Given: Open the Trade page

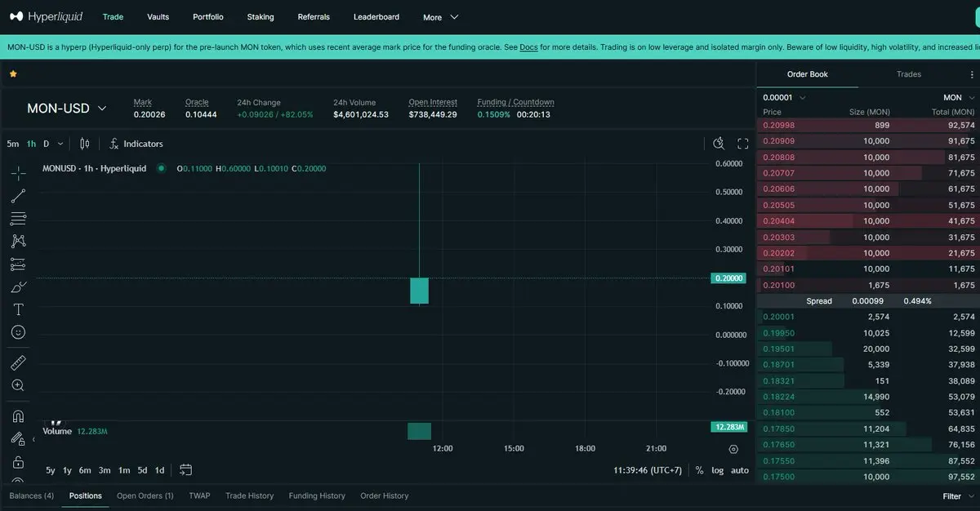Looking at the screenshot, I should (x=113, y=16).
